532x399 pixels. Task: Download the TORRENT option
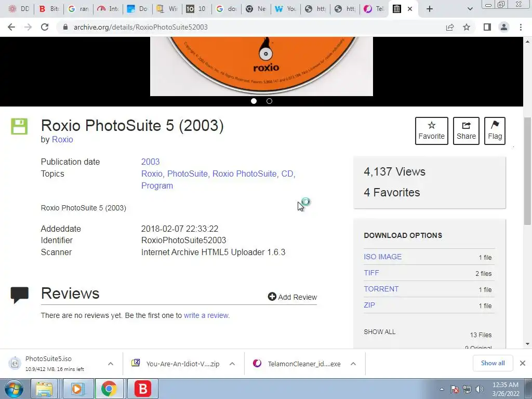coord(381,289)
